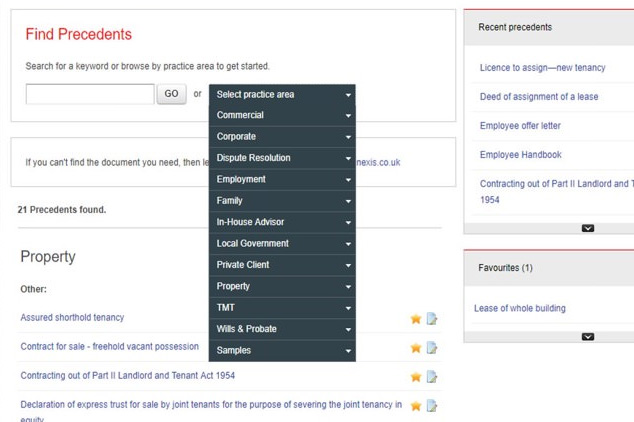Click the keyword search input field
The image size is (634, 422).
tap(90, 94)
